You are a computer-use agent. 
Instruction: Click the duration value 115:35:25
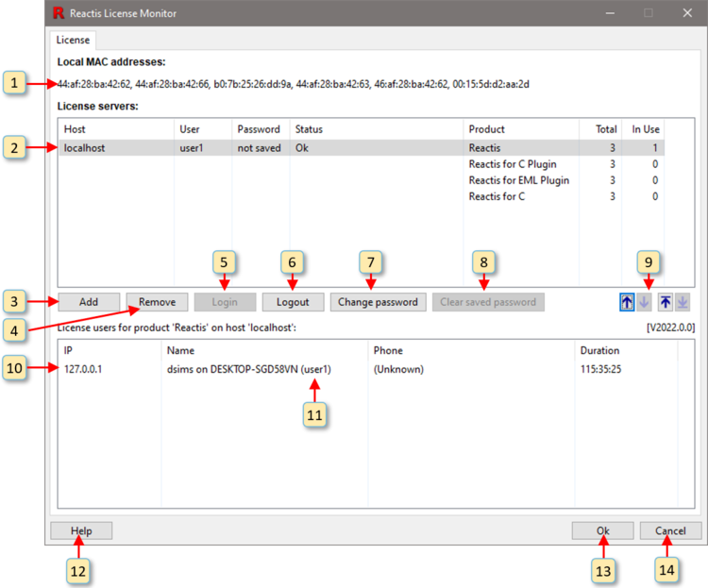[x=600, y=369]
